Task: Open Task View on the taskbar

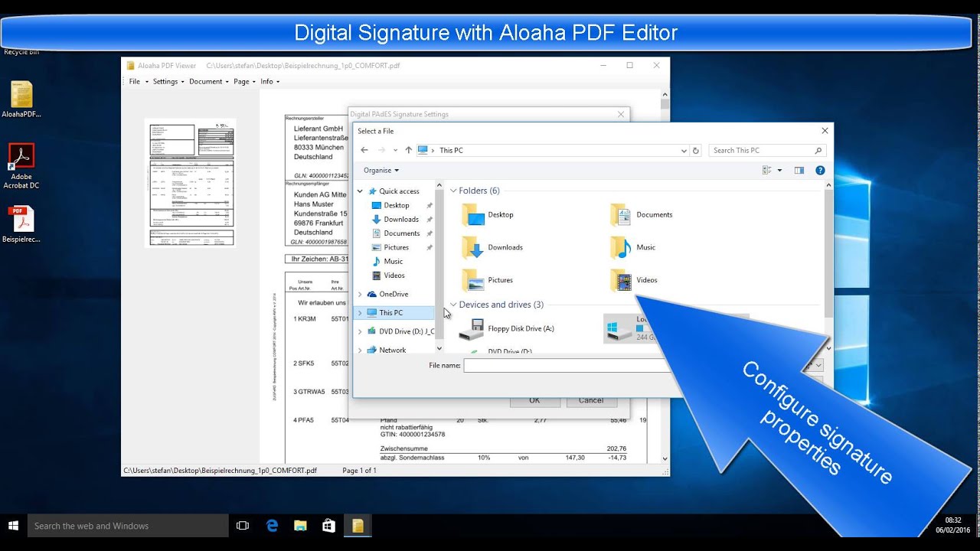Action: point(243,526)
